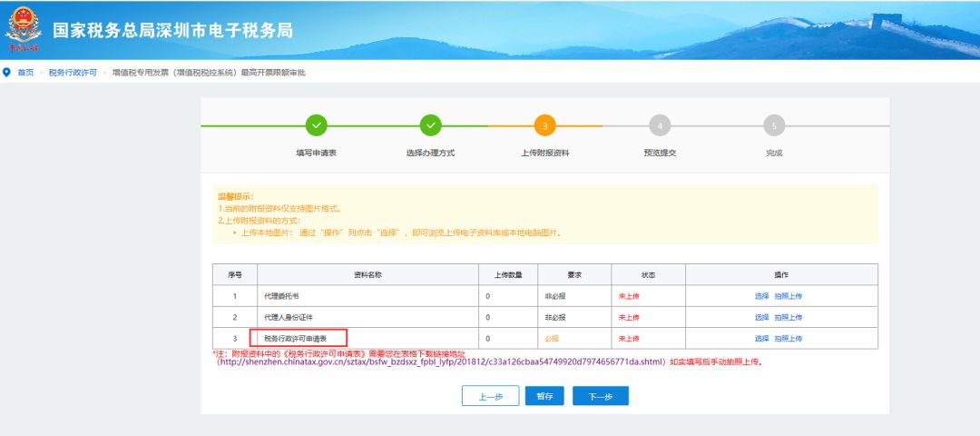Open 税务行政许可 breadcrumb link
The height and width of the screenshot is (436, 980).
pyautogui.click(x=73, y=73)
